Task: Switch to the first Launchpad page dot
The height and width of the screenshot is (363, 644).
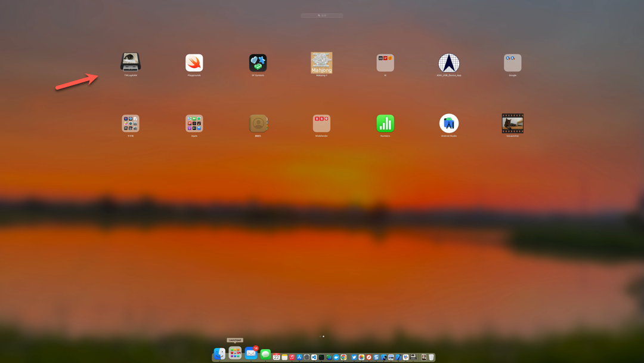Action: [320, 336]
